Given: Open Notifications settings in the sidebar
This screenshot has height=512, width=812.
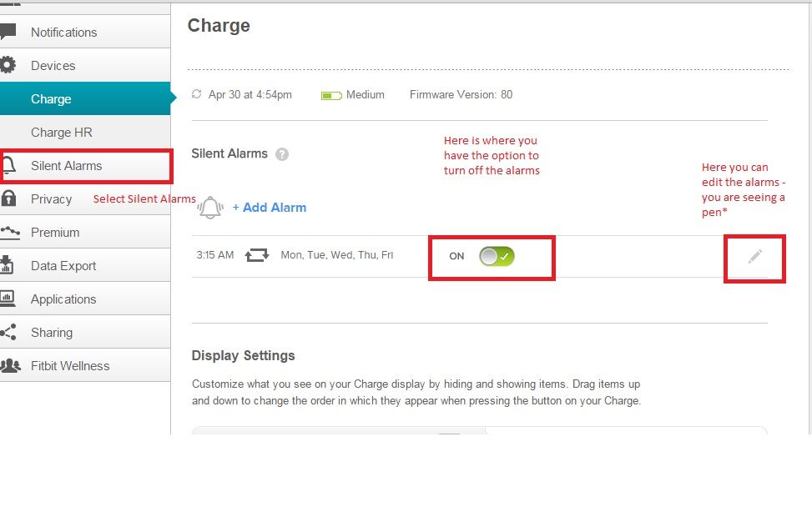Looking at the screenshot, I should tap(85, 32).
